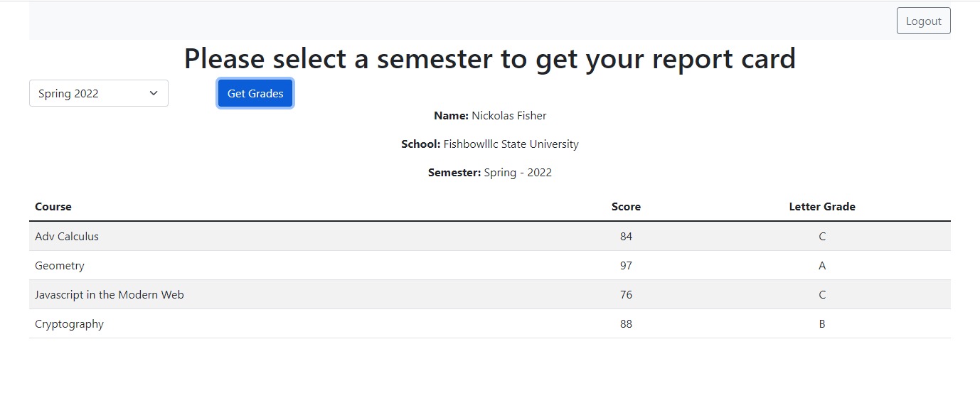
Task: Click the Logout button
Action: [x=923, y=21]
